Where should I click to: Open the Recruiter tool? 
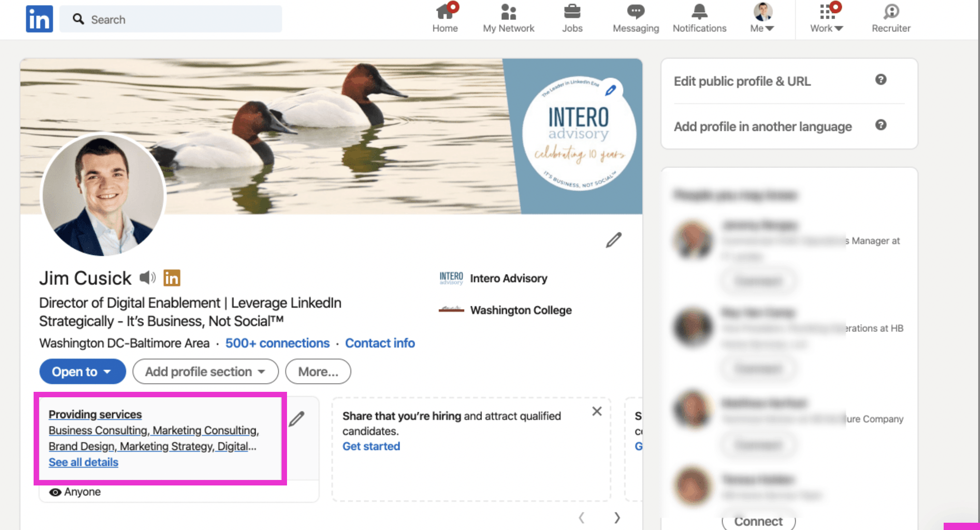coord(891,18)
